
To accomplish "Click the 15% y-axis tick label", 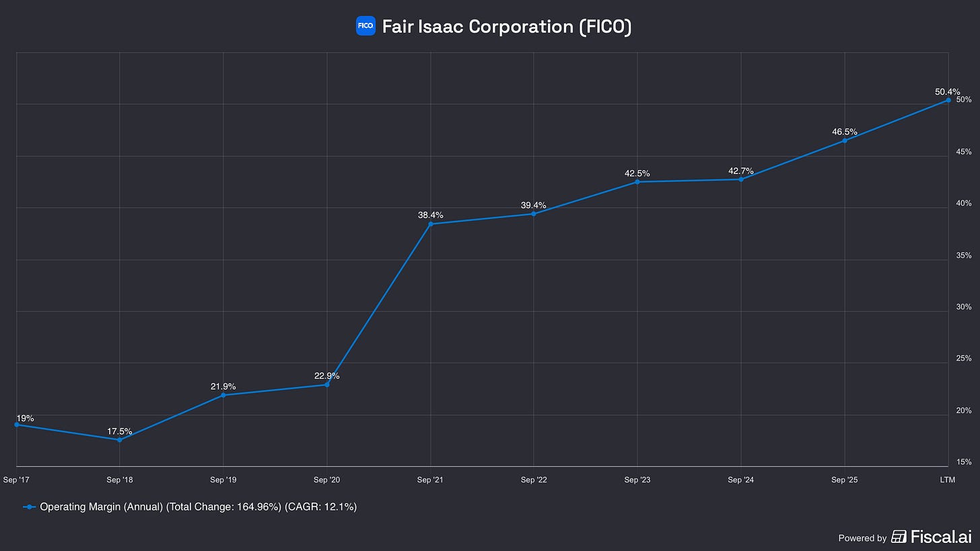I will coord(964,462).
